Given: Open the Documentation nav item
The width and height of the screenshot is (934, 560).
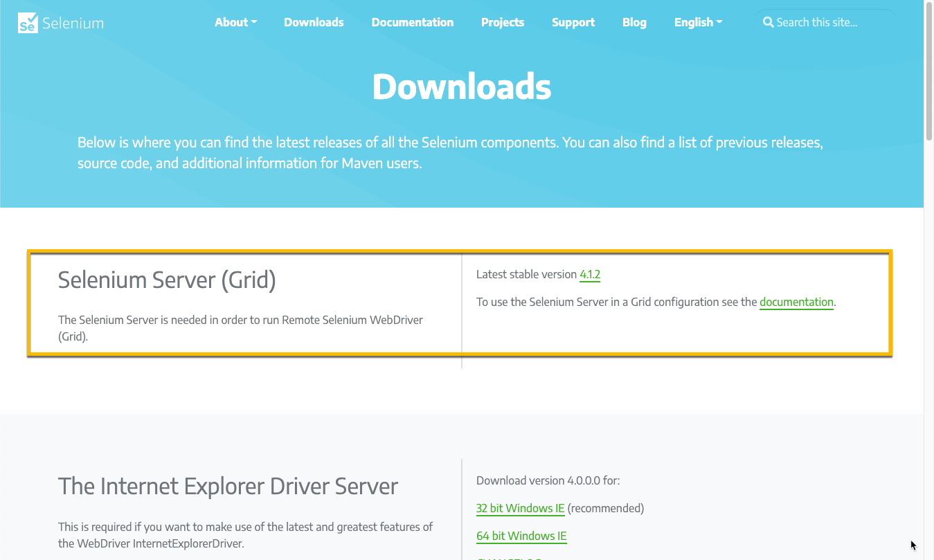Looking at the screenshot, I should 413,22.
